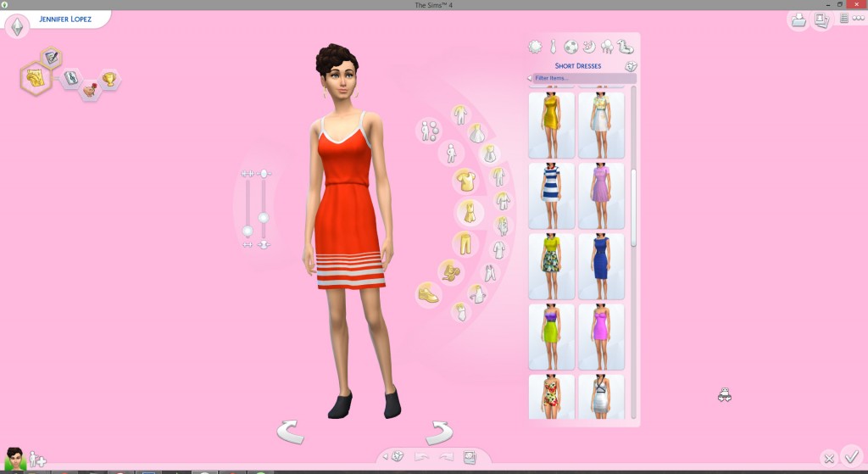Click the Filter Items search field
Image resolution: width=868 pixels, height=474 pixels.
[585, 78]
